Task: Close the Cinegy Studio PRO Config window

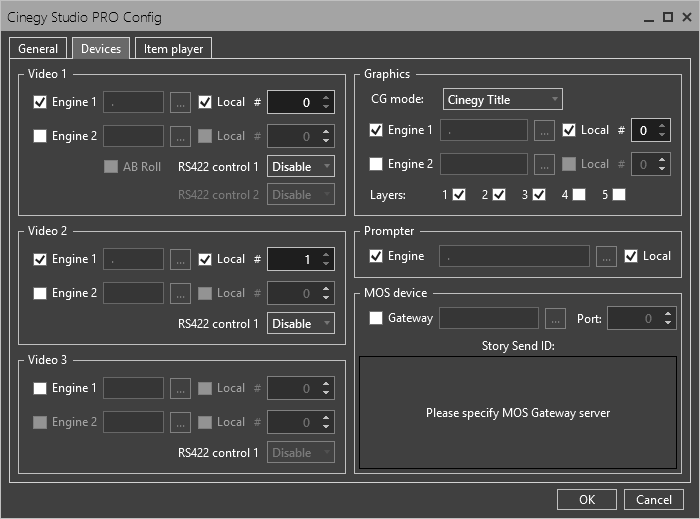Action: [687, 17]
